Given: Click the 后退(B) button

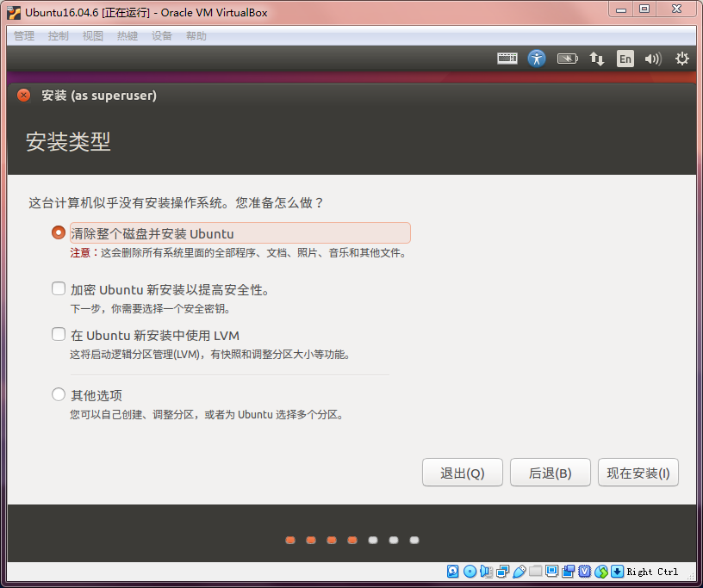Looking at the screenshot, I should (x=551, y=473).
